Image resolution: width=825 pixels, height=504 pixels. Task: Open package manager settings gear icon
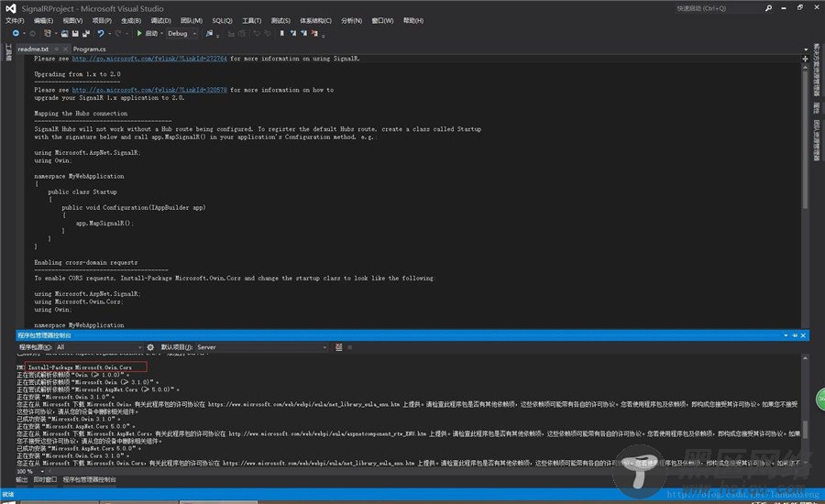pos(150,347)
